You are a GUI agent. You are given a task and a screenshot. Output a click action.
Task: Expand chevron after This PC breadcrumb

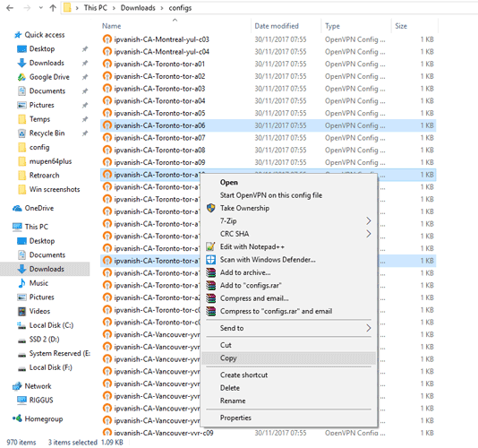coord(114,8)
